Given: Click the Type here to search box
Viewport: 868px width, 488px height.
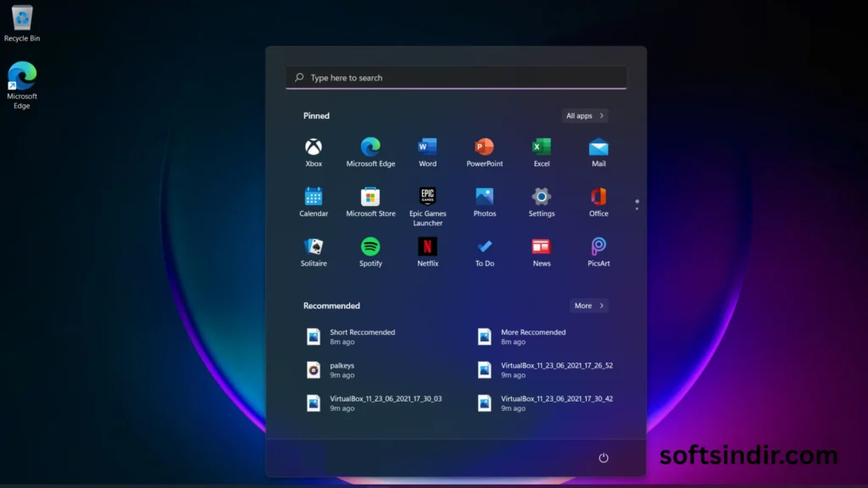Looking at the screenshot, I should [x=456, y=78].
